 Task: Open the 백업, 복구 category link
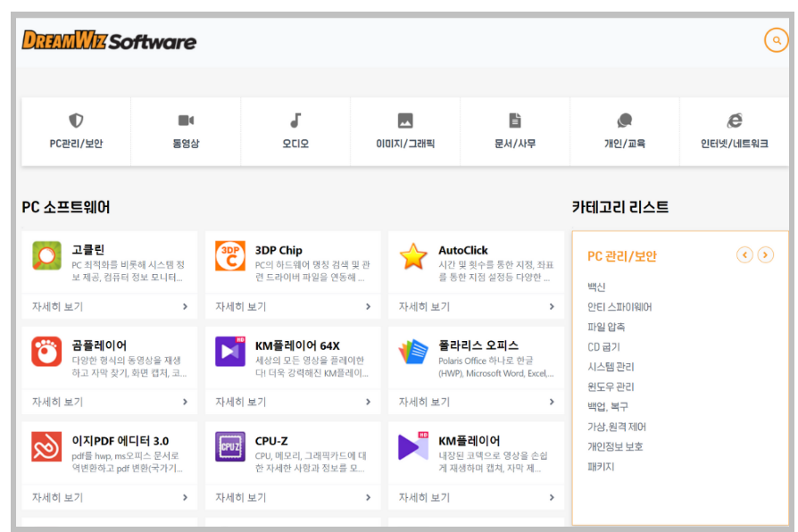(x=608, y=407)
